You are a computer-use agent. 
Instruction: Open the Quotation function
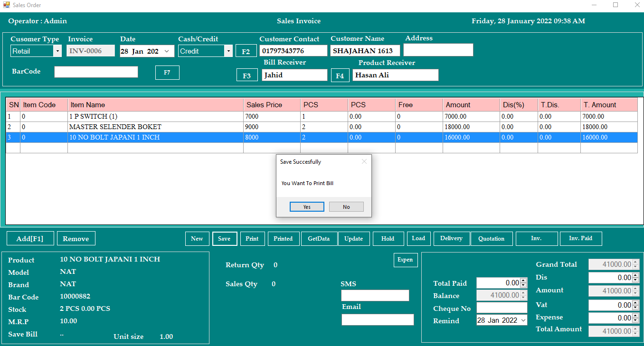coord(491,239)
